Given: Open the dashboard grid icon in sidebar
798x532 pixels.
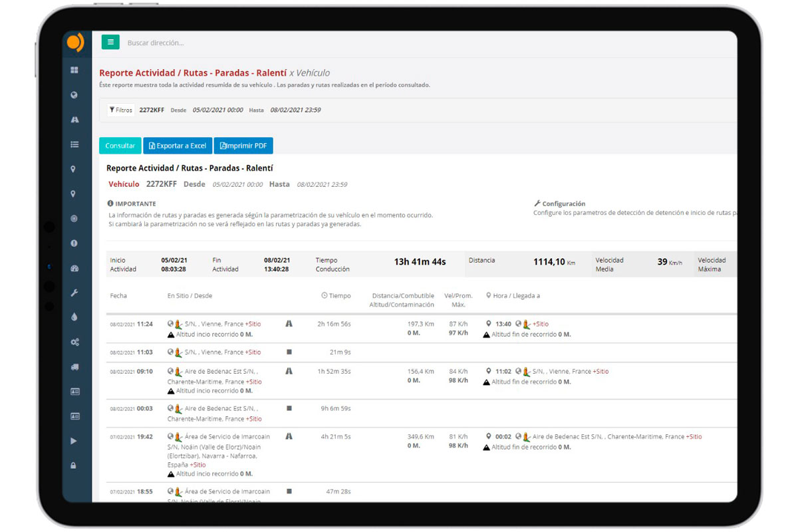Looking at the screenshot, I should point(74,70).
